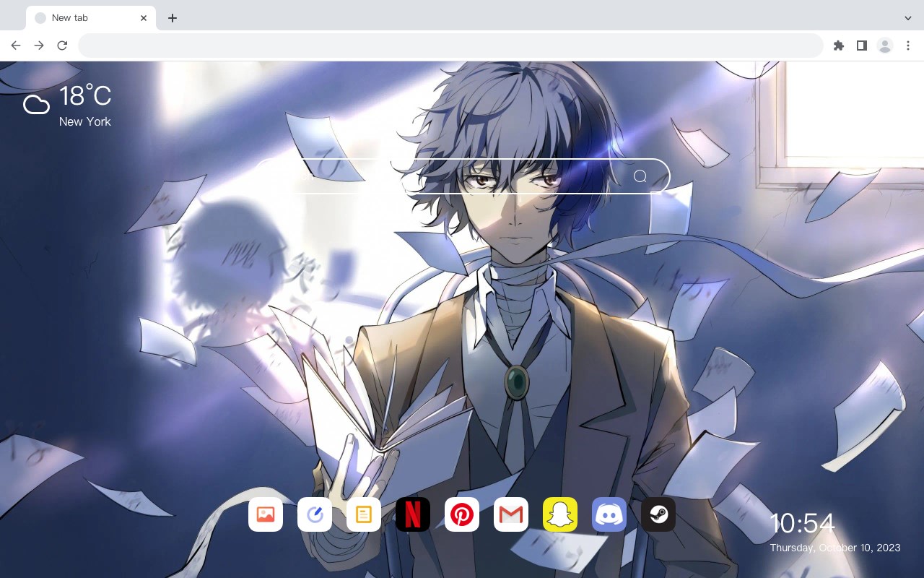Open the blue to-do pencil shortcut icon
This screenshot has height=578, width=924.
click(x=315, y=514)
